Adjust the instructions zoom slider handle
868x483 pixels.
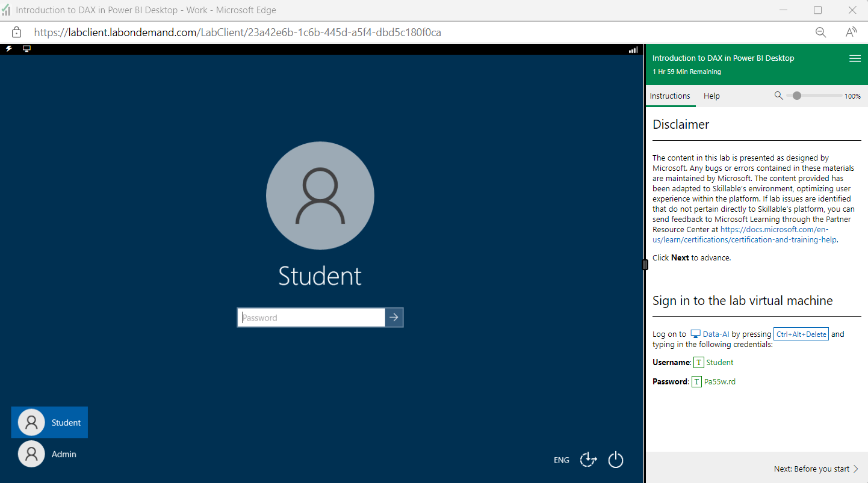(797, 96)
